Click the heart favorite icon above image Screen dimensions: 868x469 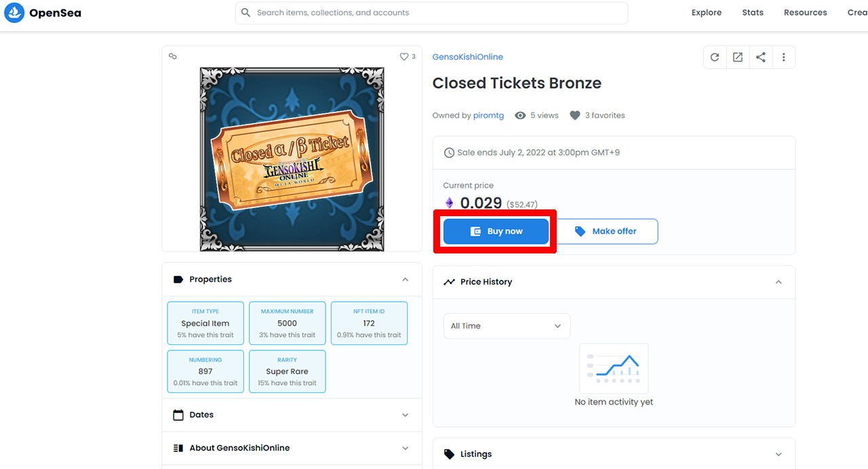tap(404, 57)
